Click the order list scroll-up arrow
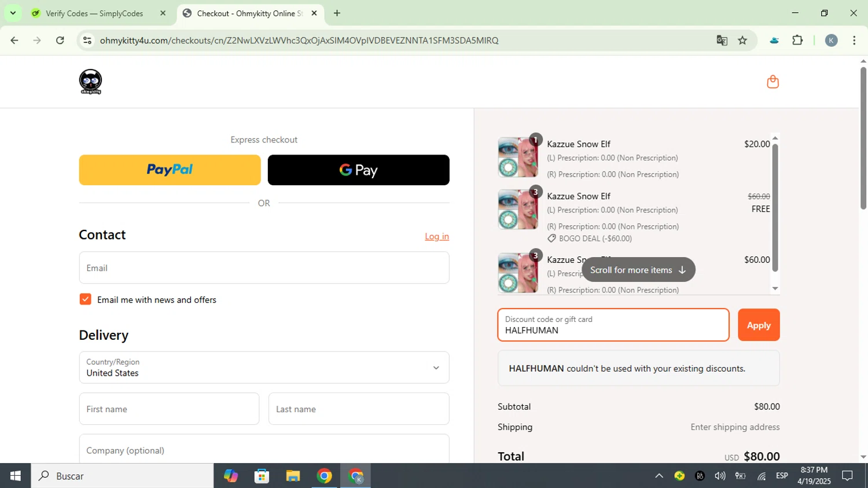 [x=775, y=138]
